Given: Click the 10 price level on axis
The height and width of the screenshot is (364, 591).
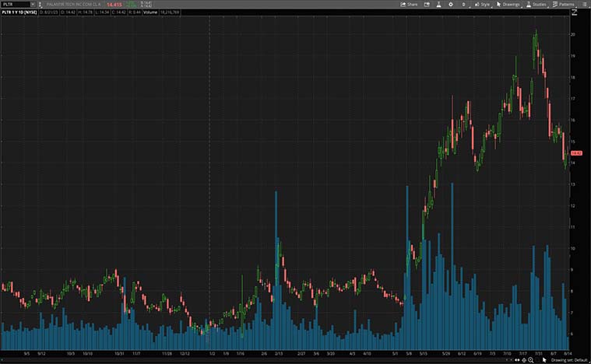Looking at the screenshot, I should coord(573,248).
